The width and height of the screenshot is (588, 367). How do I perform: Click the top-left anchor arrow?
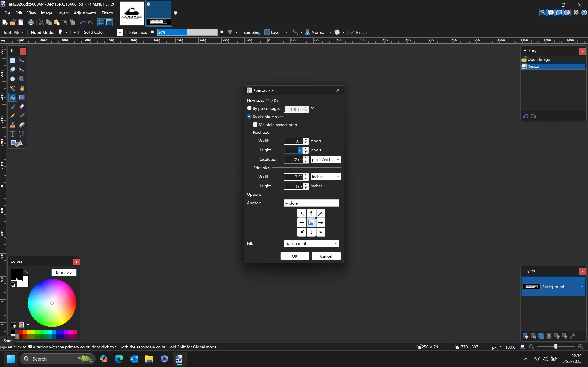tap(302, 213)
